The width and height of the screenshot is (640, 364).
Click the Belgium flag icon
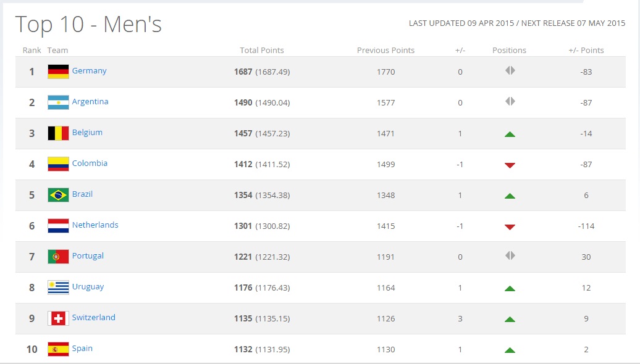pos(58,133)
